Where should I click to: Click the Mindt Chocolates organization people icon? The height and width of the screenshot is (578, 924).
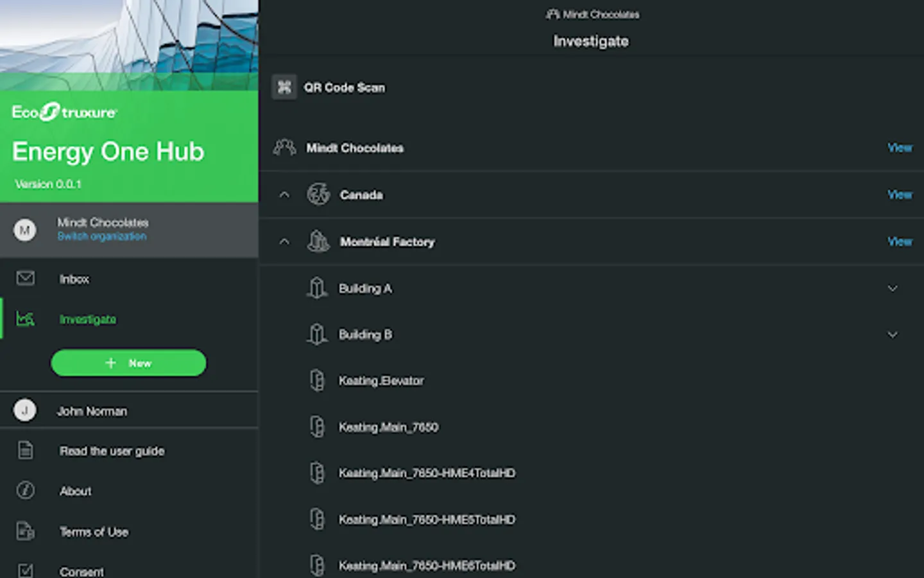284,148
